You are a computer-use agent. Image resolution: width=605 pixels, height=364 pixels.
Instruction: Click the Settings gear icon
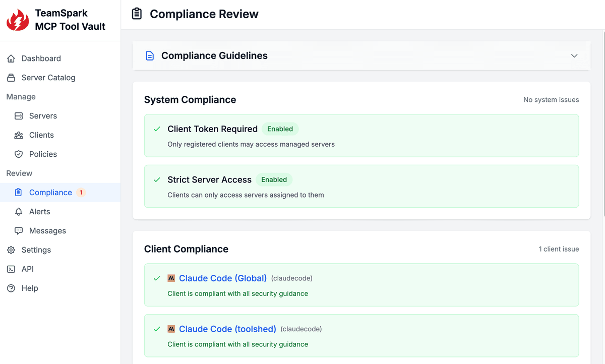(11, 250)
